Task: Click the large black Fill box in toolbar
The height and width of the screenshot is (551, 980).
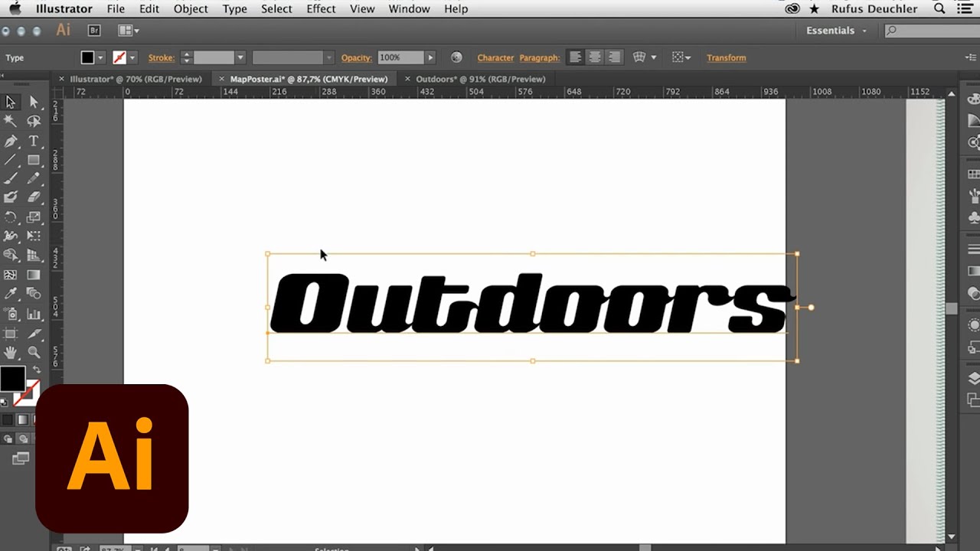Action: tap(12, 379)
